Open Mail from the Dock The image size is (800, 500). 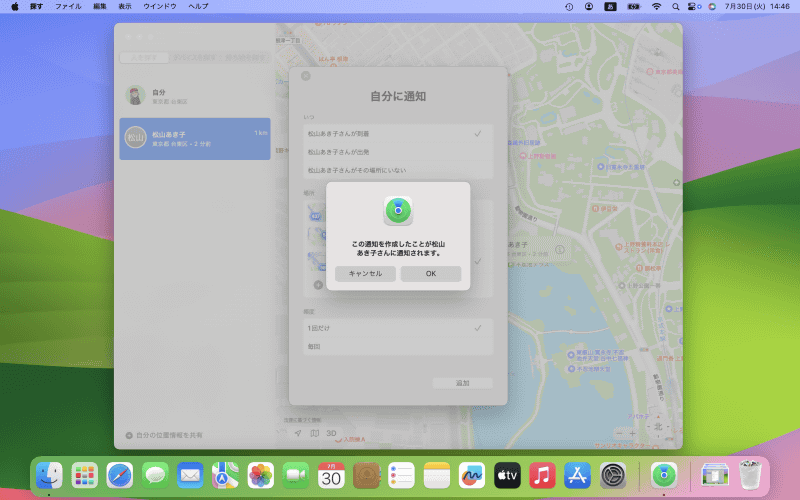click(x=190, y=476)
